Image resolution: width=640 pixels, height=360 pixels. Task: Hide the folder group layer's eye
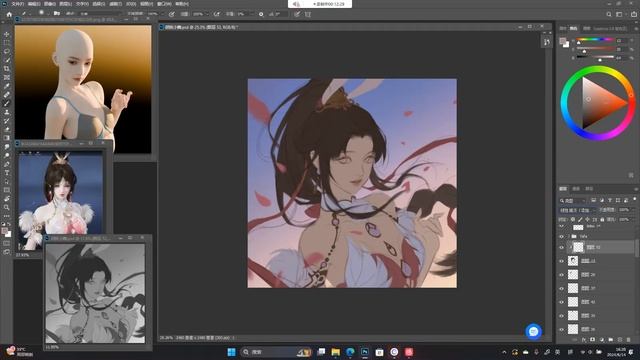[562, 236]
